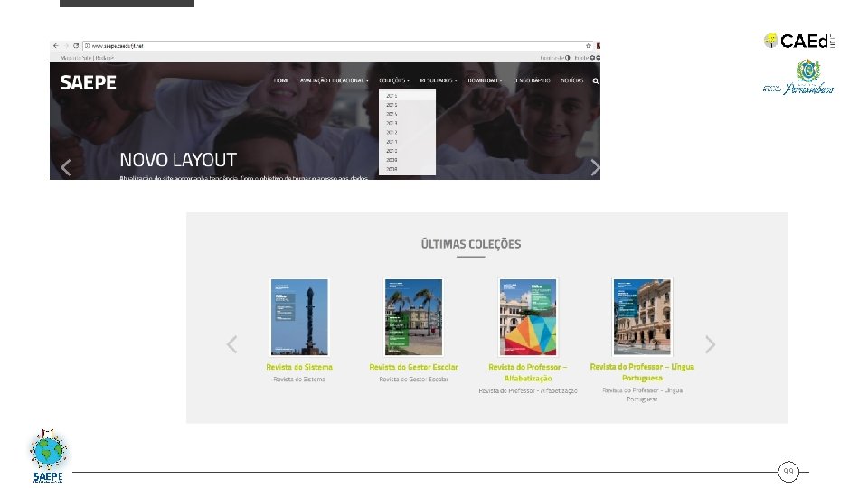Open the Home menu item
This screenshot has height=488, width=868.
(x=281, y=80)
